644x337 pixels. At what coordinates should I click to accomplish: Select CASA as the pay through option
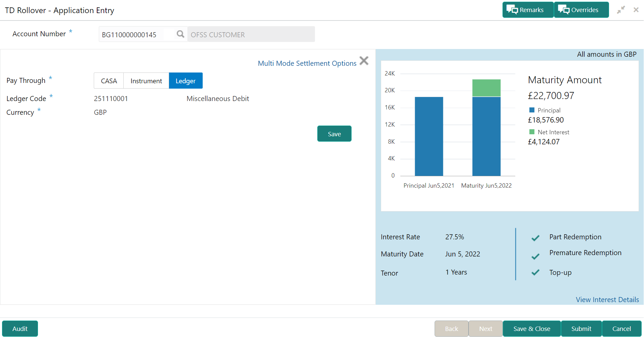click(109, 81)
